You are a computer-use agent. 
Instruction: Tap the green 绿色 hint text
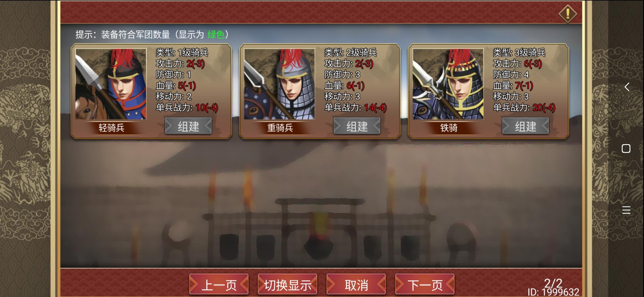(216, 35)
